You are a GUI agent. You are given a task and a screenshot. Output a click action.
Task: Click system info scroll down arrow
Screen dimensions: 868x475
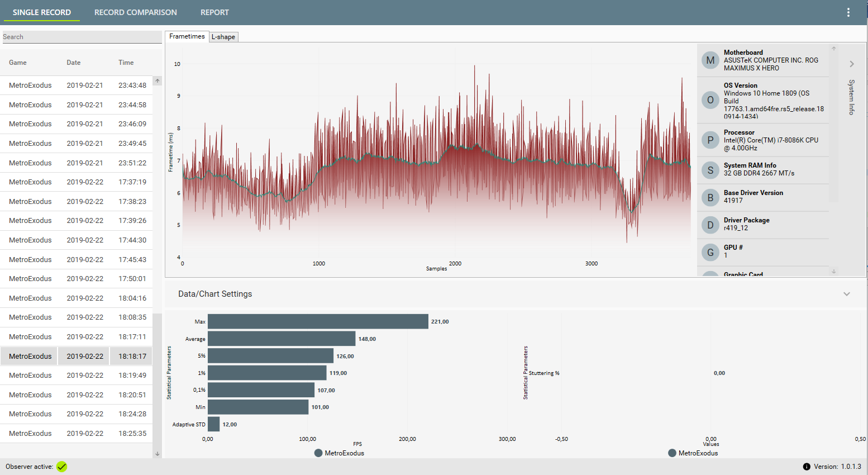click(834, 272)
